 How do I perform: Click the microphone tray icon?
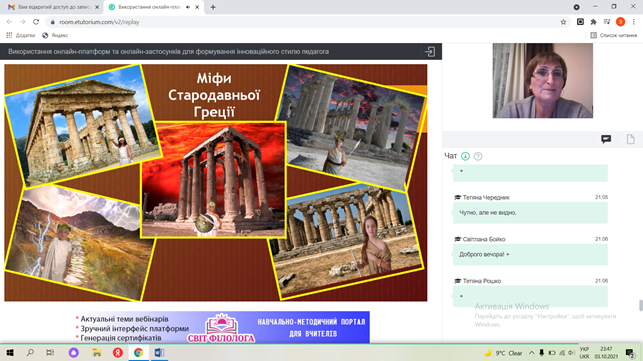pyautogui.click(x=542, y=353)
